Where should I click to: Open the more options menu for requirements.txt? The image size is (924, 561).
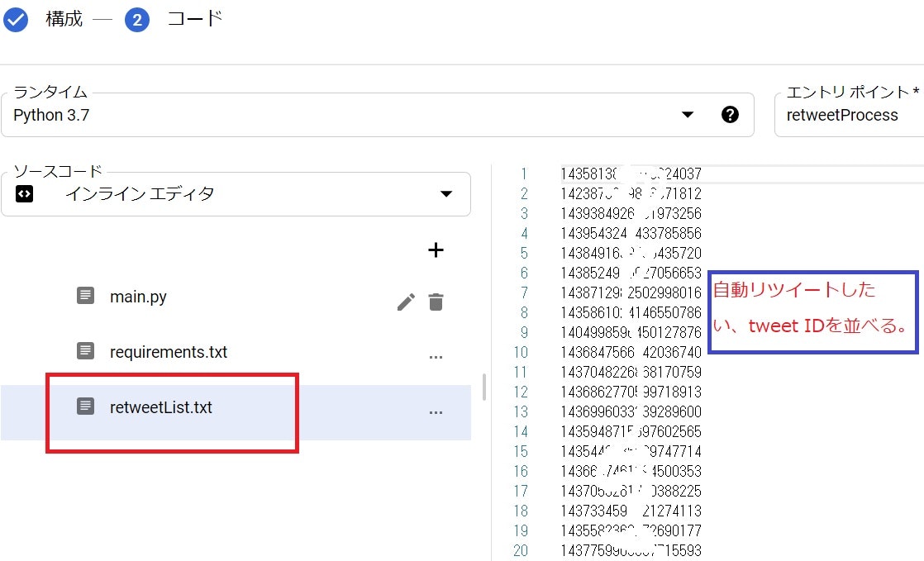click(x=436, y=357)
